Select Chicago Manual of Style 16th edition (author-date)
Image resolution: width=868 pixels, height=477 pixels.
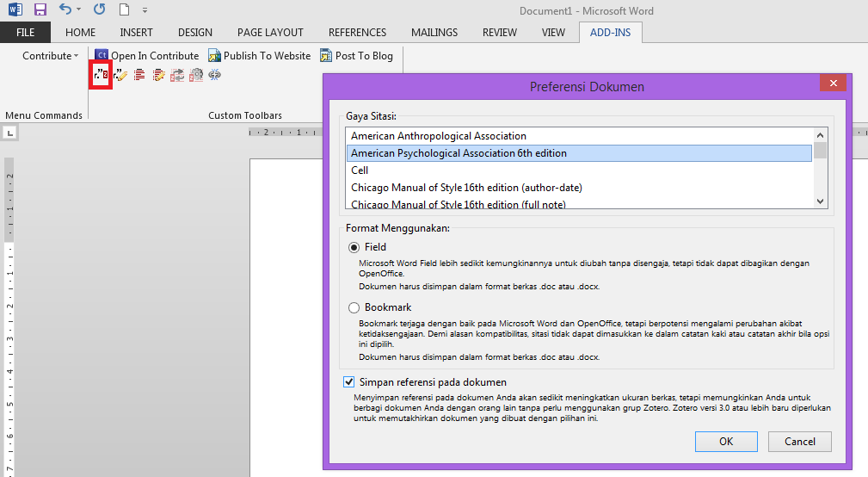579,187
